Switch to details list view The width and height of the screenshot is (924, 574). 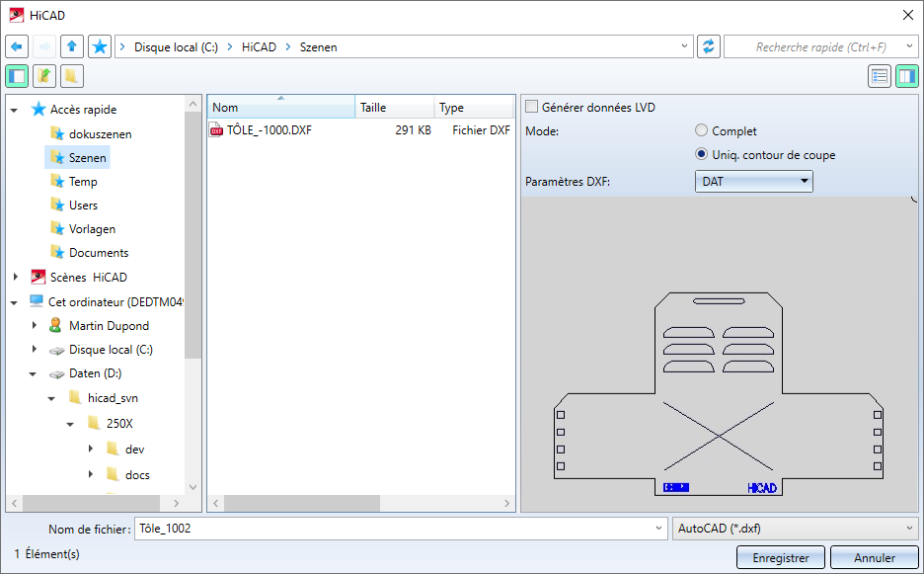[x=880, y=76]
